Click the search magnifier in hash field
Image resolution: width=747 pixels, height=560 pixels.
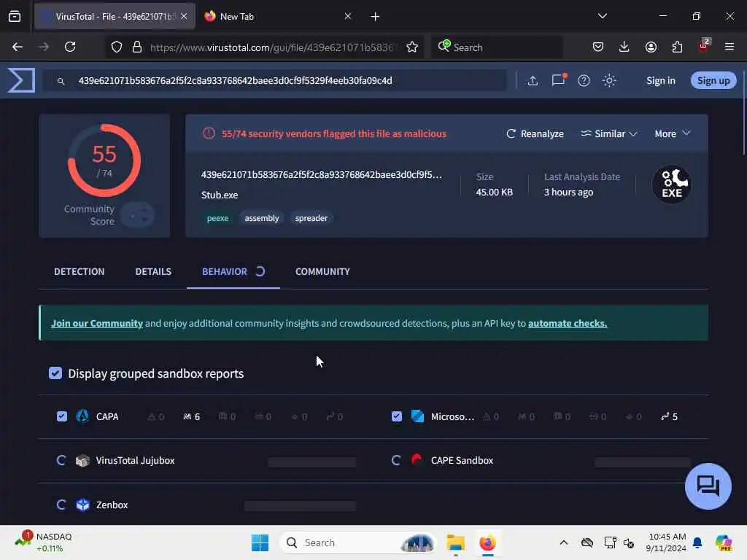pyautogui.click(x=61, y=82)
